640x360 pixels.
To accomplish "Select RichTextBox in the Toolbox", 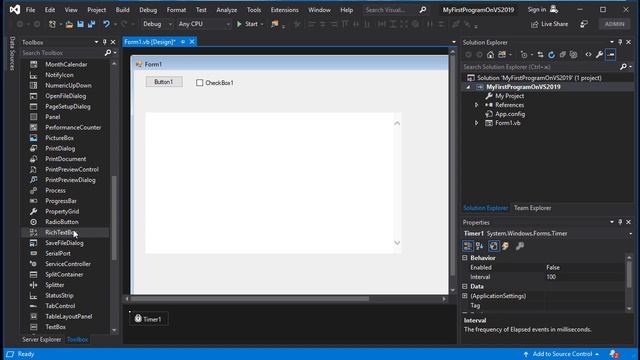I will pyautogui.click(x=60, y=233).
